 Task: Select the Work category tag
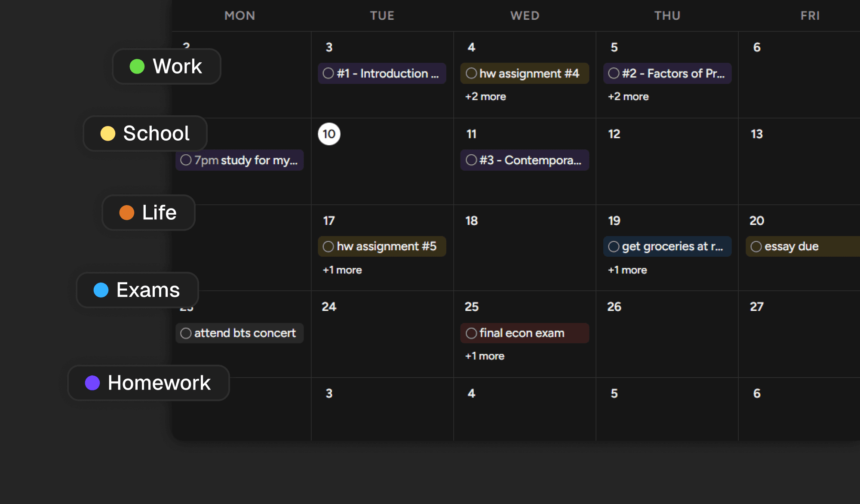(167, 67)
